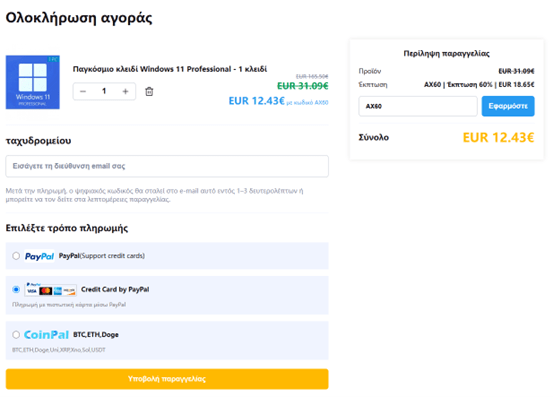553x397 pixels.
Task: Click the CoinPal logo
Action: pos(46,335)
